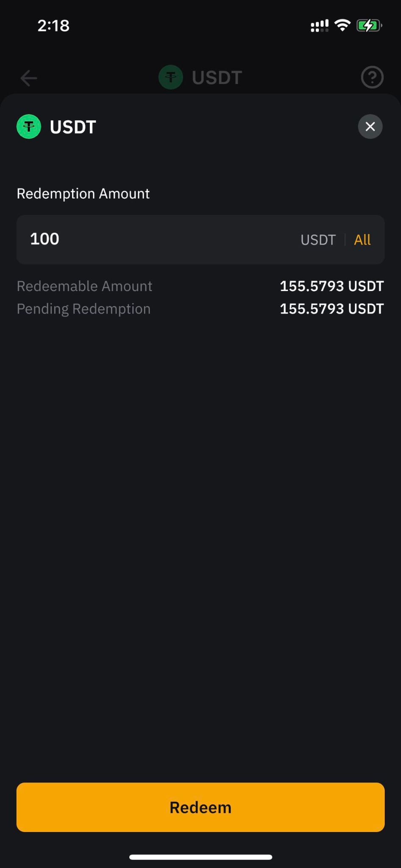Screen dimensions: 401x868
Task: Tap the dimmed Tether logo in the header
Action: point(171,77)
